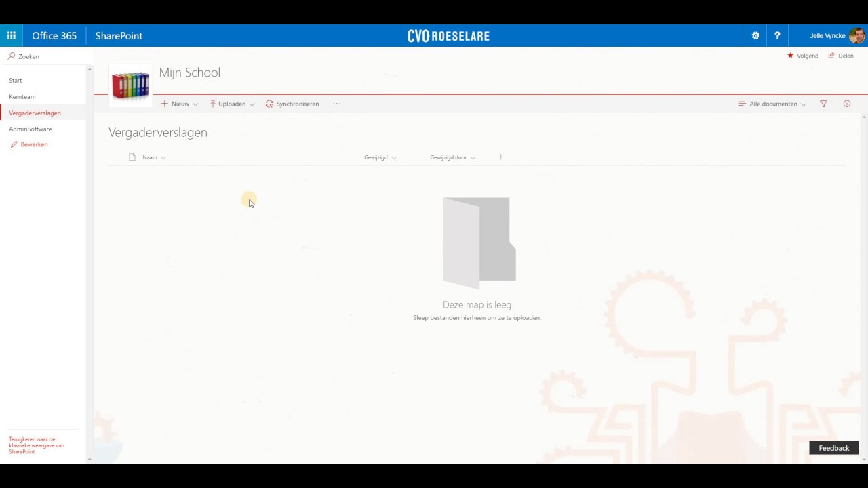The height and width of the screenshot is (488, 868).
Task: Click the file type column icon
Action: click(x=132, y=157)
